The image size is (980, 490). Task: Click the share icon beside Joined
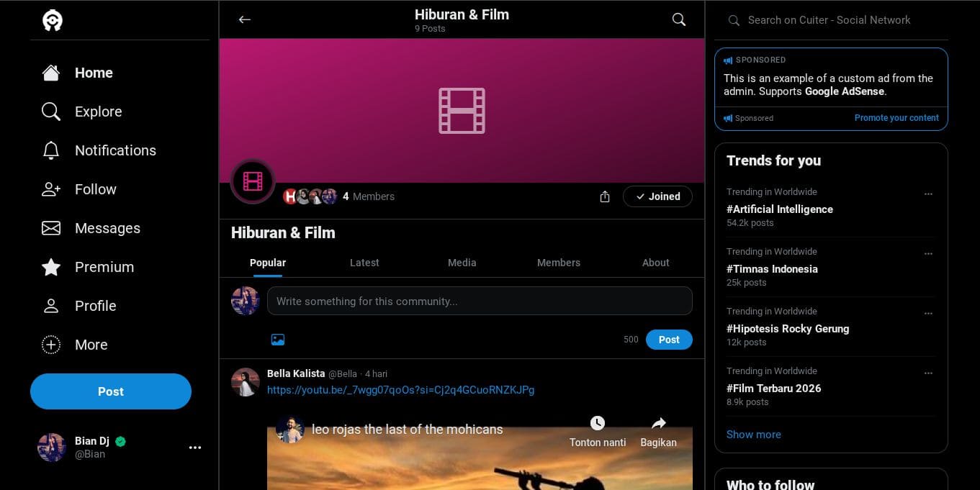click(x=605, y=196)
